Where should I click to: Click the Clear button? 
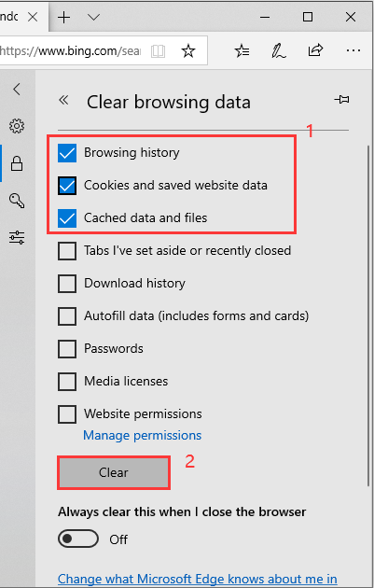(x=114, y=472)
